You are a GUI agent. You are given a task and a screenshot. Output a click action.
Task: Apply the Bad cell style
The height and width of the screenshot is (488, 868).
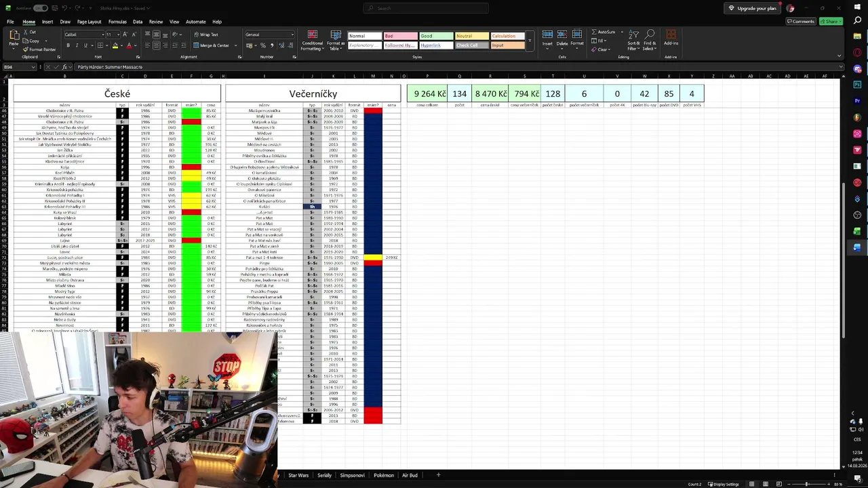point(400,36)
